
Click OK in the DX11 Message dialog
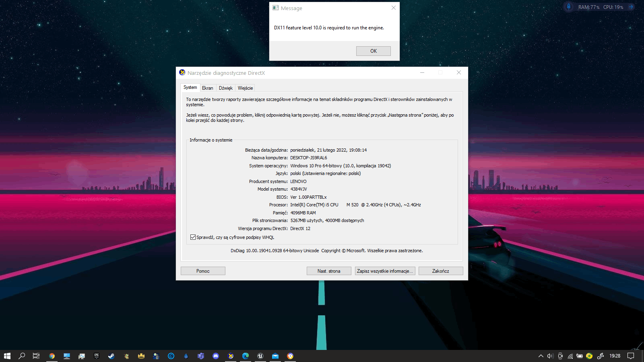point(373,51)
